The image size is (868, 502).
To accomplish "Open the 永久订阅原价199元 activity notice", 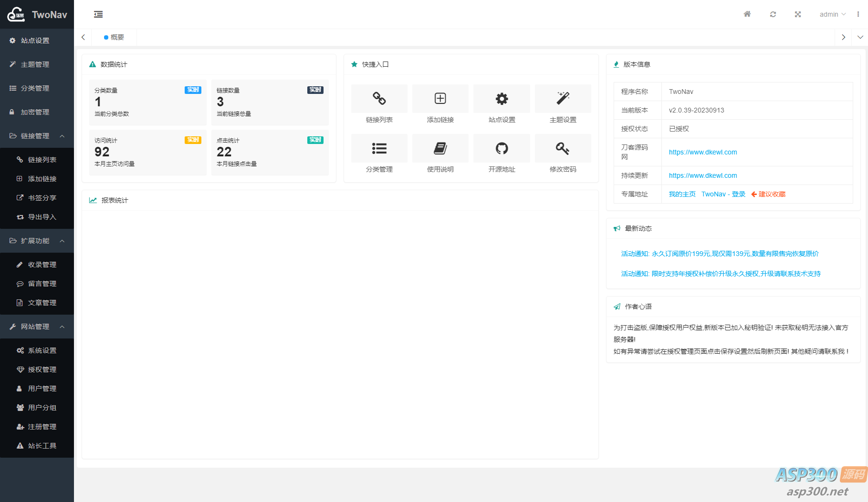I will pos(720,254).
